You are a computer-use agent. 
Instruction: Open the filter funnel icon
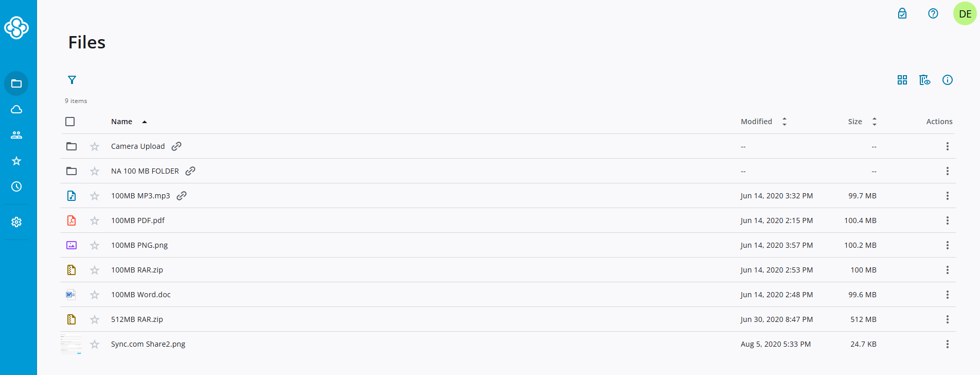click(72, 80)
